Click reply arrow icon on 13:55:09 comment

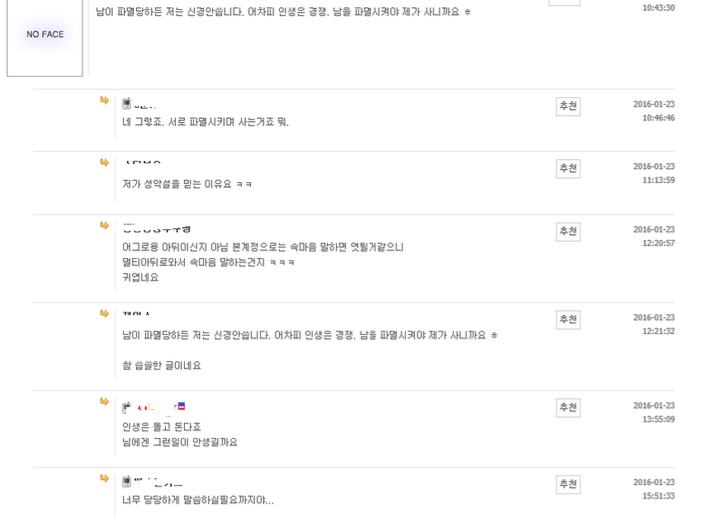coord(104,401)
